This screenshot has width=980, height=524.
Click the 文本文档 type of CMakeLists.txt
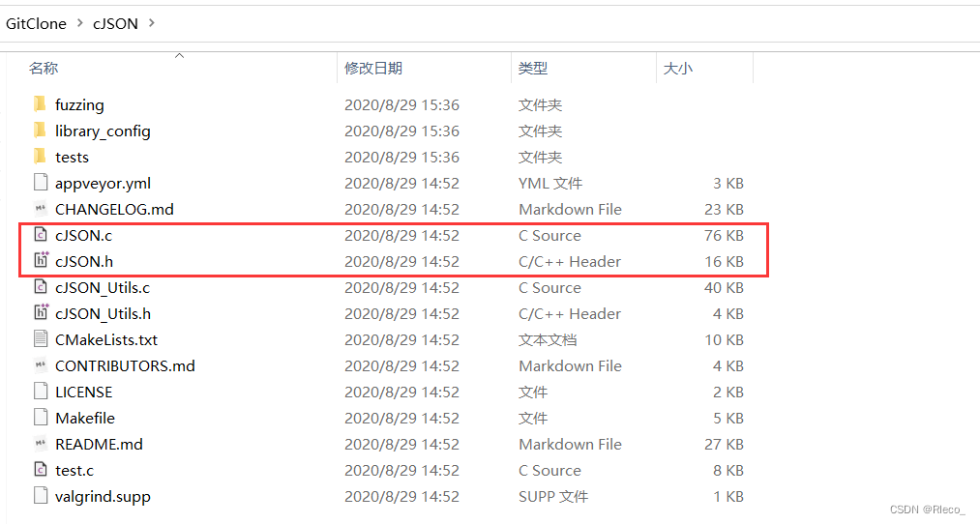click(548, 339)
